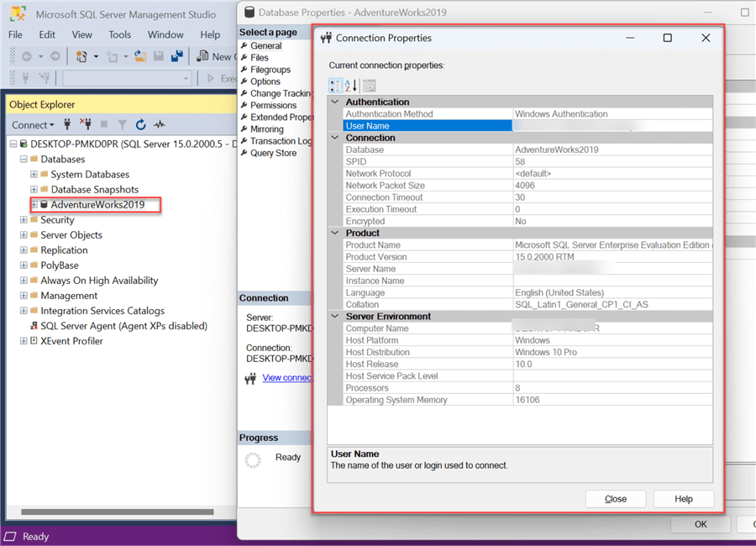Expand the Always On High Availability folder
Image resolution: width=756 pixels, height=546 pixels.
coord(24,281)
